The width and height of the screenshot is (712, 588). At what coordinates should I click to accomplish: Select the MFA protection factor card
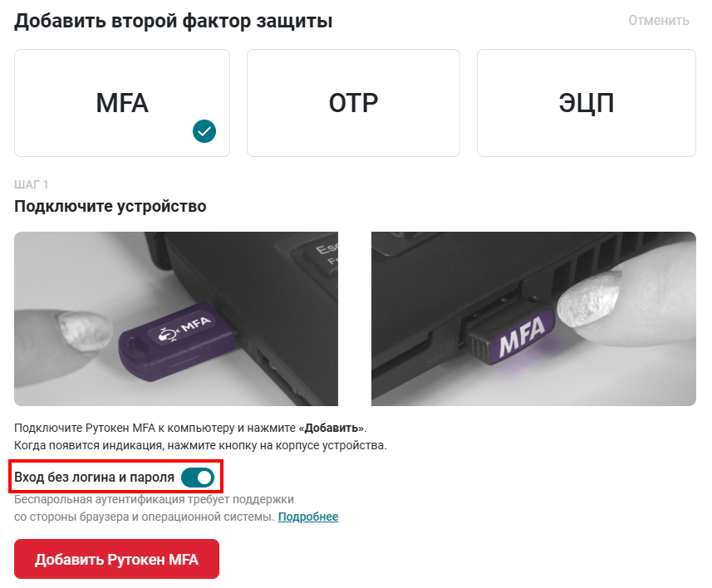121,103
